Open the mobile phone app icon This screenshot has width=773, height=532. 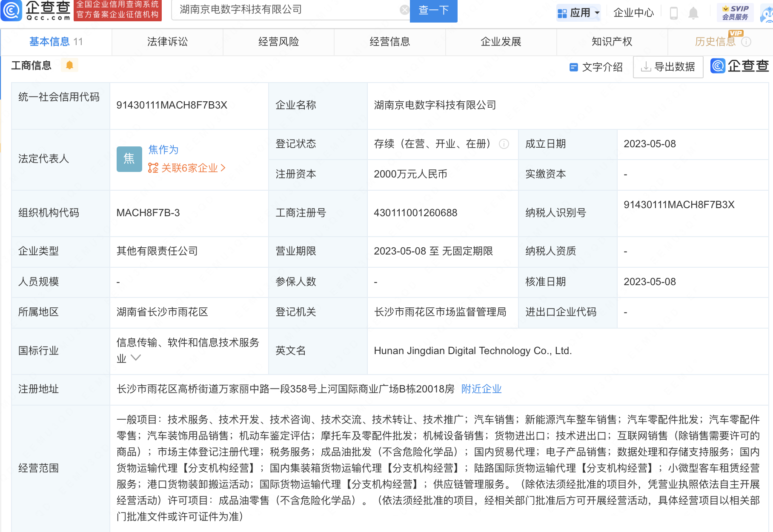(x=673, y=13)
